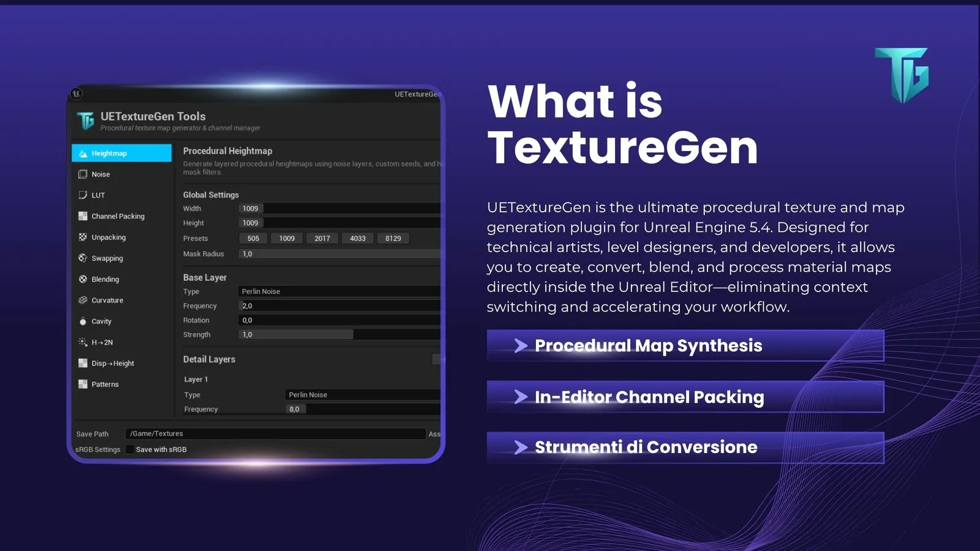Click chevron icon beside In-Editor Channel Packing
This screenshot has height=551, width=980.
[521, 397]
